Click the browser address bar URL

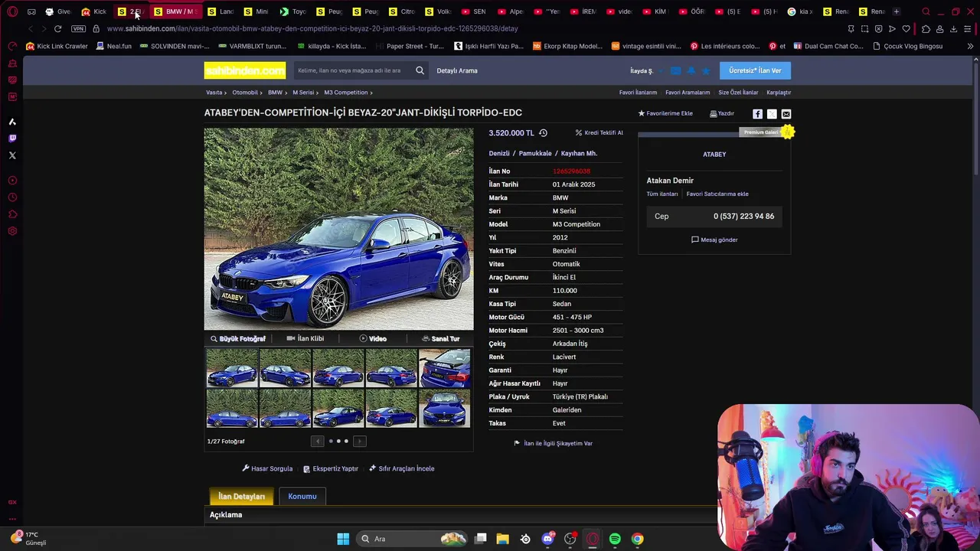tap(312, 28)
